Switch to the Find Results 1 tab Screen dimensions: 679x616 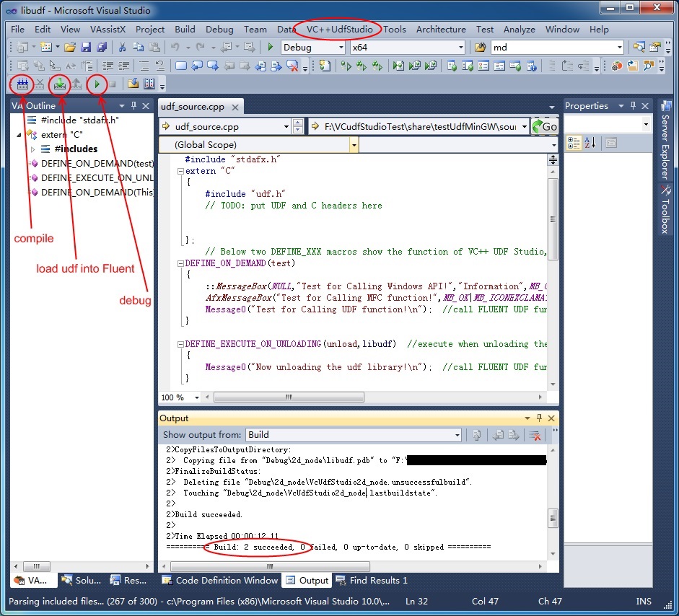click(372, 580)
